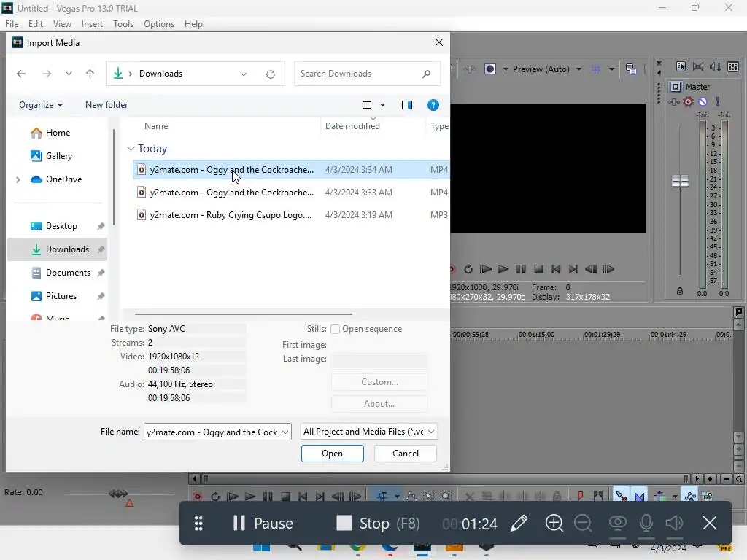The width and height of the screenshot is (747, 560).
Task: Select the Oggy file dated 3:33 AM
Action: (x=290, y=192)
